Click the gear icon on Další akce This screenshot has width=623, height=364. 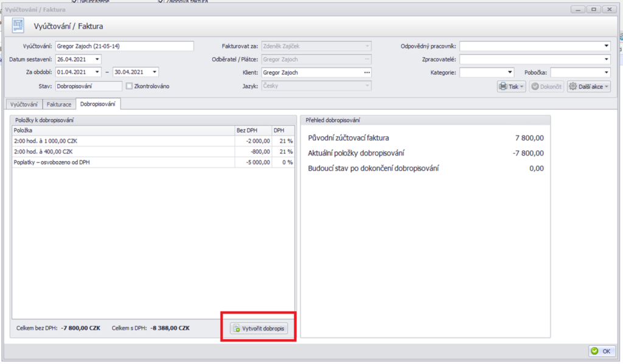tap(573, 87)
